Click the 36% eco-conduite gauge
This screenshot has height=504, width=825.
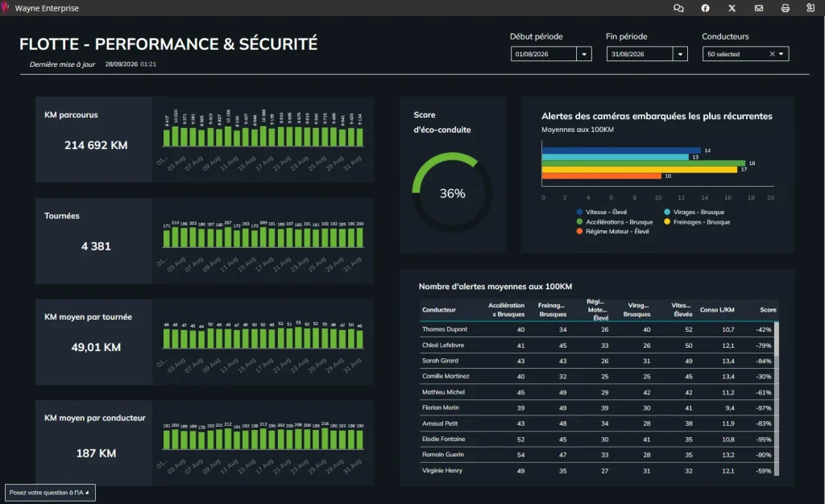click(452, 193)
